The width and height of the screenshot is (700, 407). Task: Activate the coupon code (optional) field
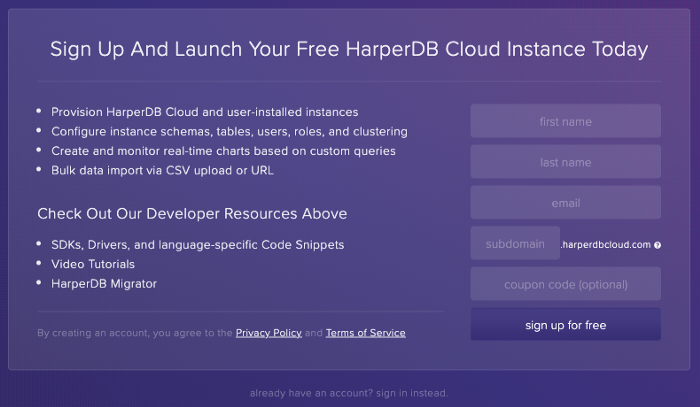point(566,284)
